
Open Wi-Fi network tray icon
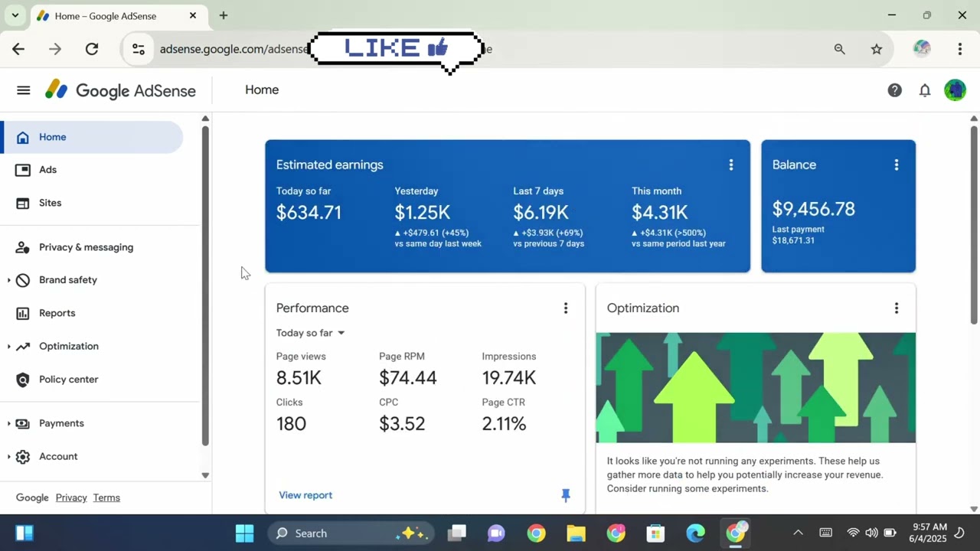point(853,533)
